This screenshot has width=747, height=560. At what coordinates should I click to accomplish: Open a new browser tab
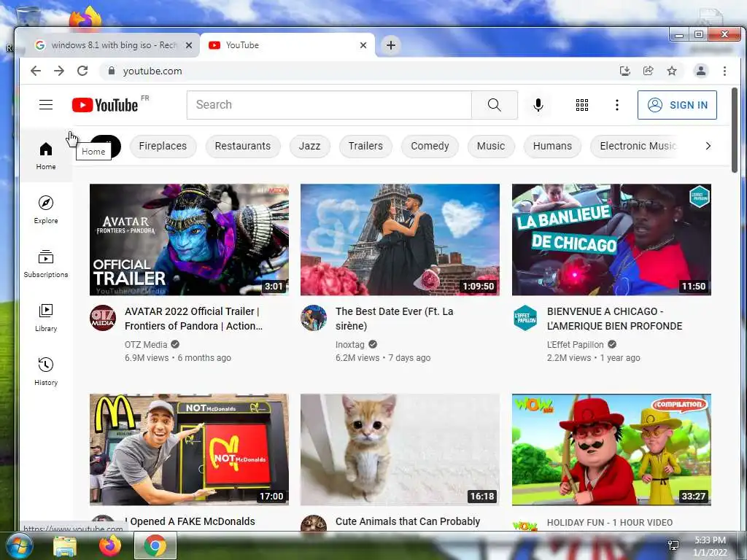point(391,45)
